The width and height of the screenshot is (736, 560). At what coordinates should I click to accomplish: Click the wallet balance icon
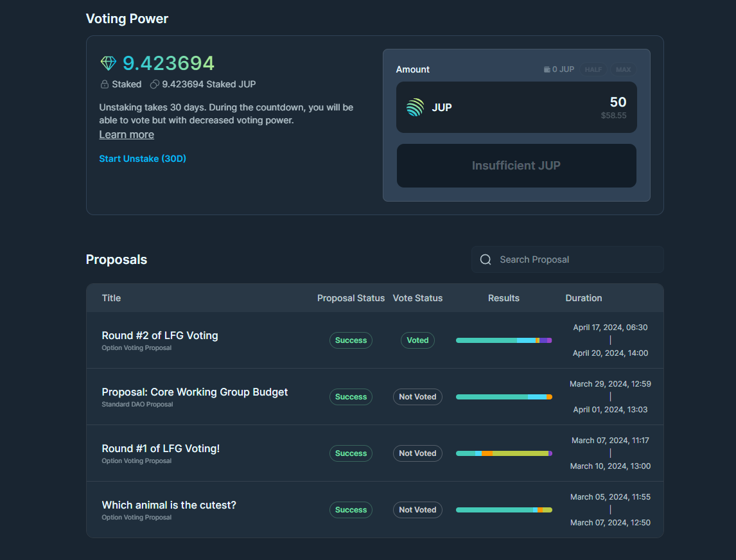pos(547,69)
